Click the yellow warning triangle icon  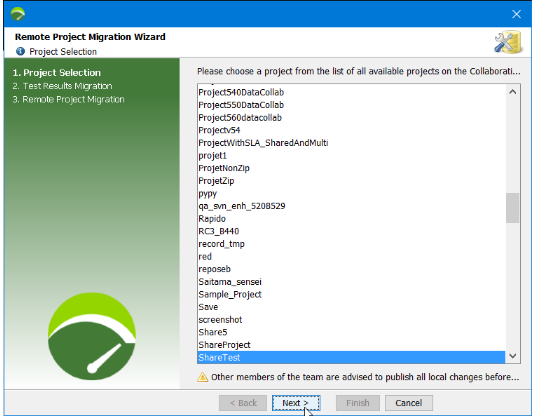point(202,377)
